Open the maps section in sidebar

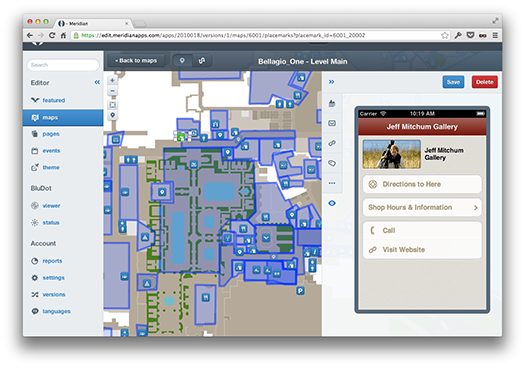pyautogui.click(x=63, y=118)
